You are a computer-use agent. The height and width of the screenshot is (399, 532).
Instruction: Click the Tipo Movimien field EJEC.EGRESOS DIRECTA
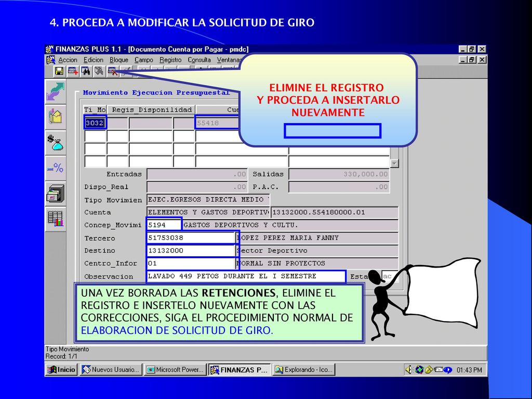[x=208, y=199]
